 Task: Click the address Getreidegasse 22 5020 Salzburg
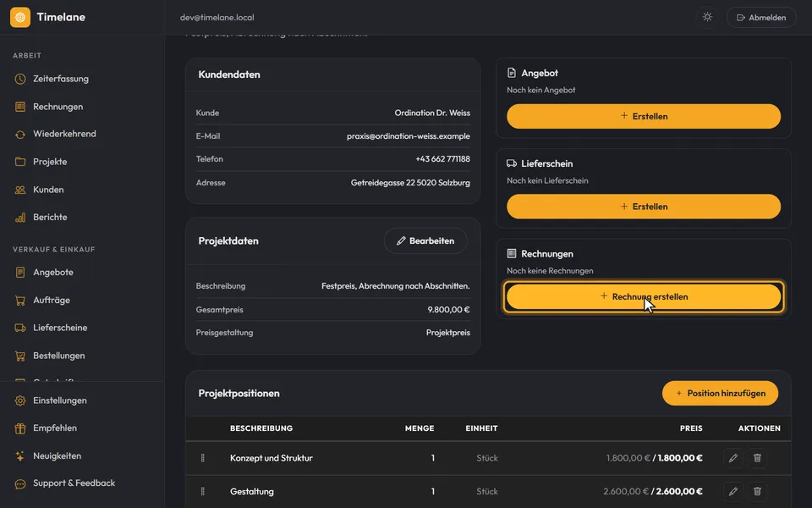(411, 183)
